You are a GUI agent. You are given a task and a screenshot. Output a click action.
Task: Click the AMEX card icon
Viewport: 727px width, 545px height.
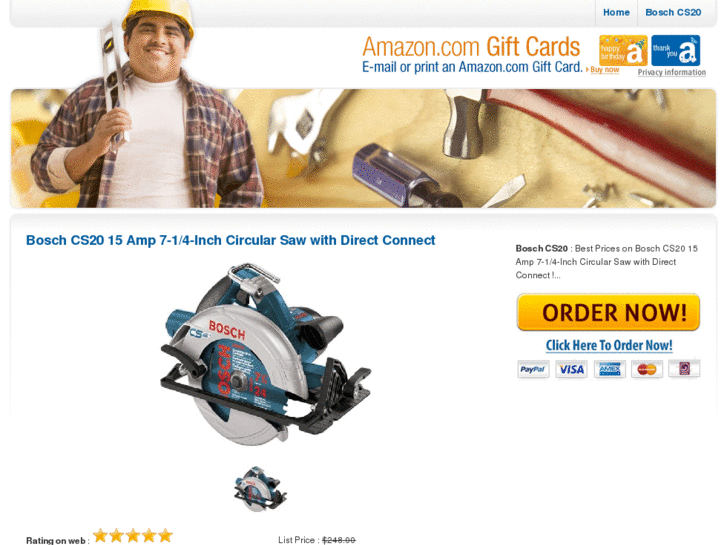click(609, 369)
